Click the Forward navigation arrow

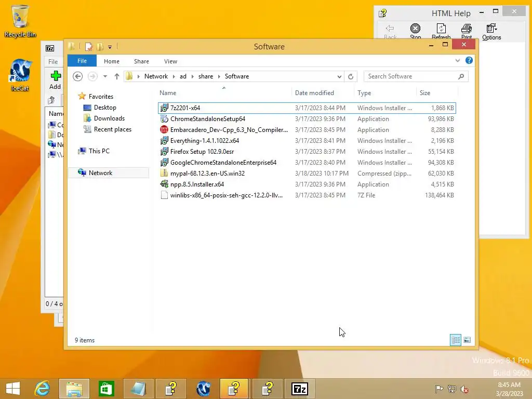(x=92, y=76)
